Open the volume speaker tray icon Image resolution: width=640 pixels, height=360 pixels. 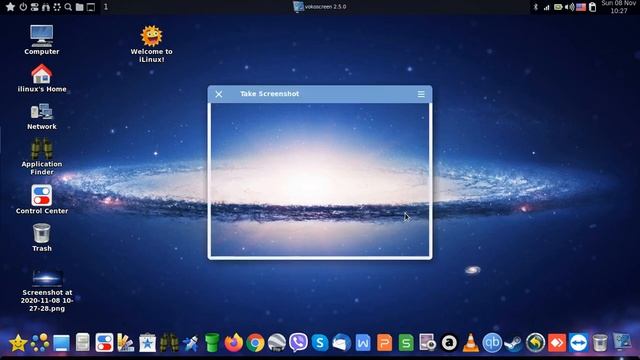pyautogui.click(x=569, y=7)
